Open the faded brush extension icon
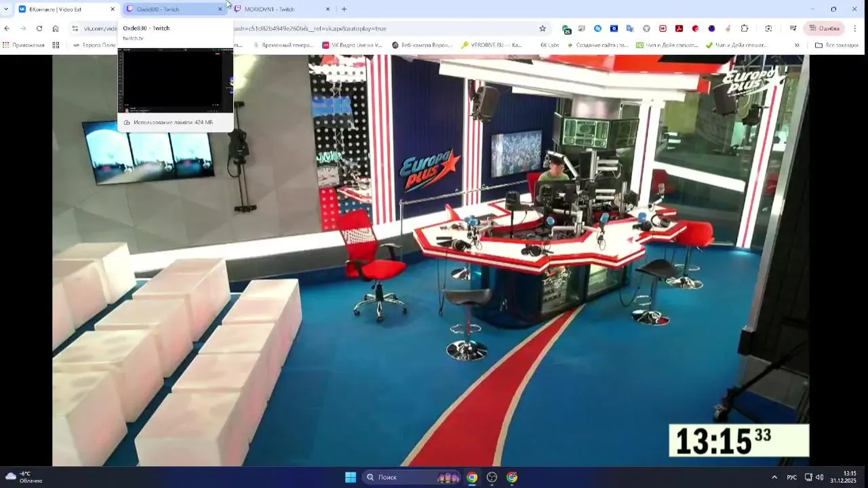This screenshot has width=868, height=488. [x=728, y=28]
